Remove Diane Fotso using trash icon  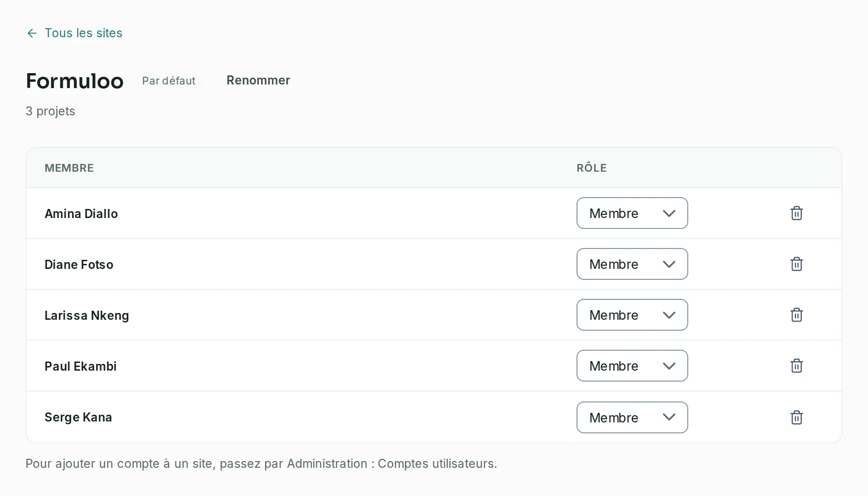796,264
